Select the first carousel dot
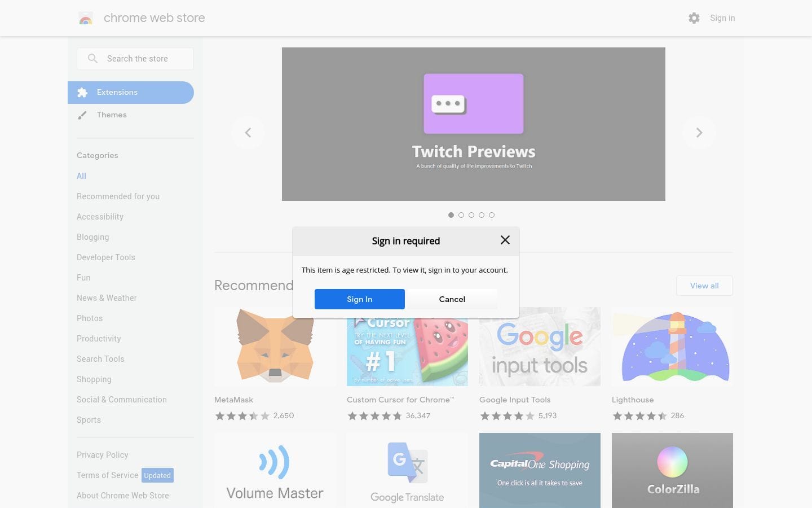Image resolution: width=812 pixels, height=508 pixels. pyautogui.click(x=451, y=215)
